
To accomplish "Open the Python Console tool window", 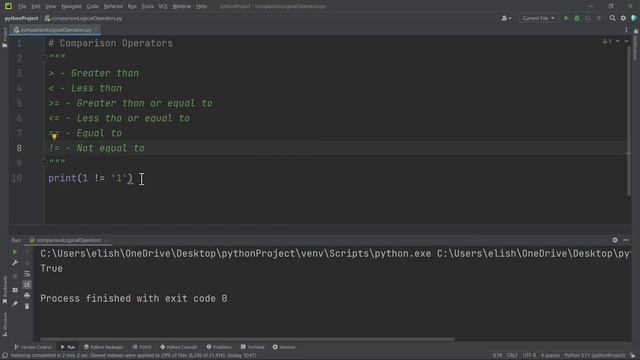I will click(x=178, y=347).
